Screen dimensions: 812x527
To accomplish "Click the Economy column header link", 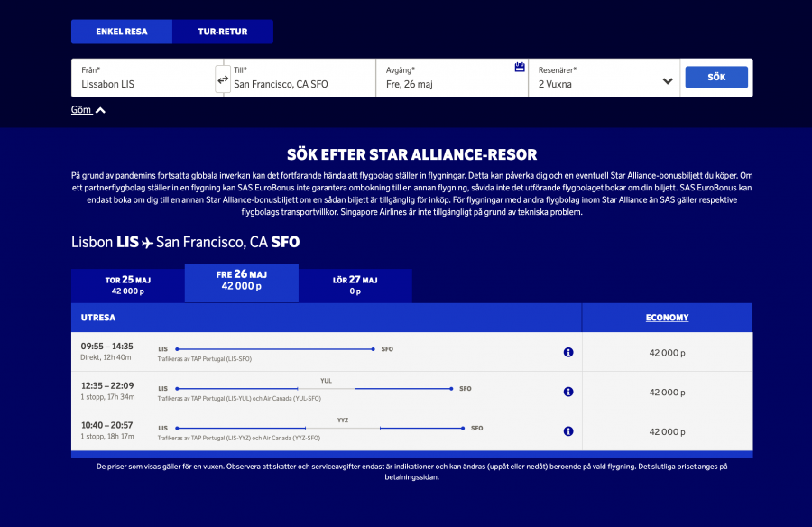I will tap(667, 318).
